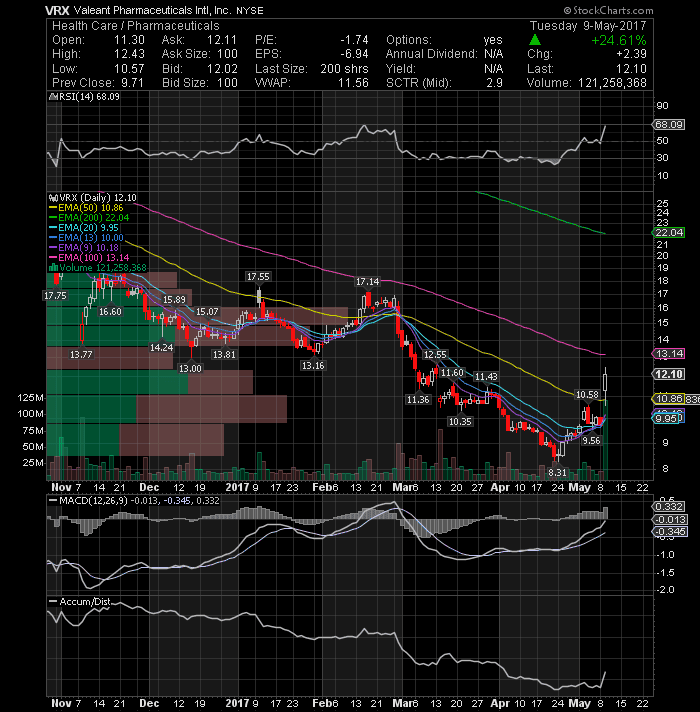
Task: Click the P/E value -1.74
Action: coord(354,40)
